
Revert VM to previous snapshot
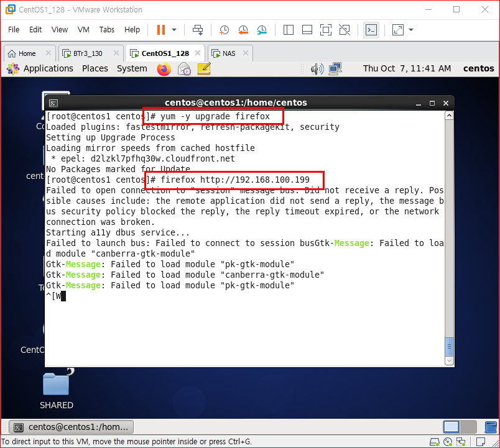point(243,30)
